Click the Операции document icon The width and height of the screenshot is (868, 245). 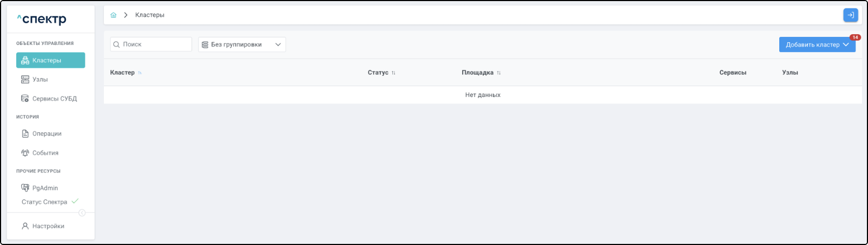tap(25, 134)
